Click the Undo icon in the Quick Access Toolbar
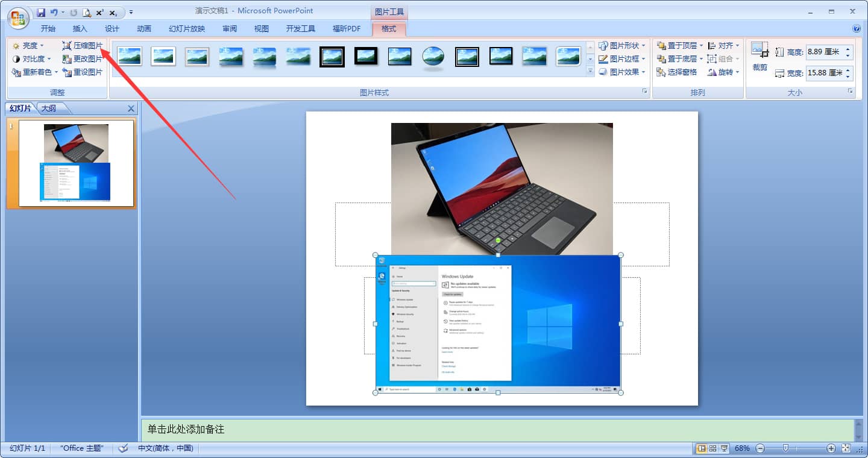 [x=54, y=12]
